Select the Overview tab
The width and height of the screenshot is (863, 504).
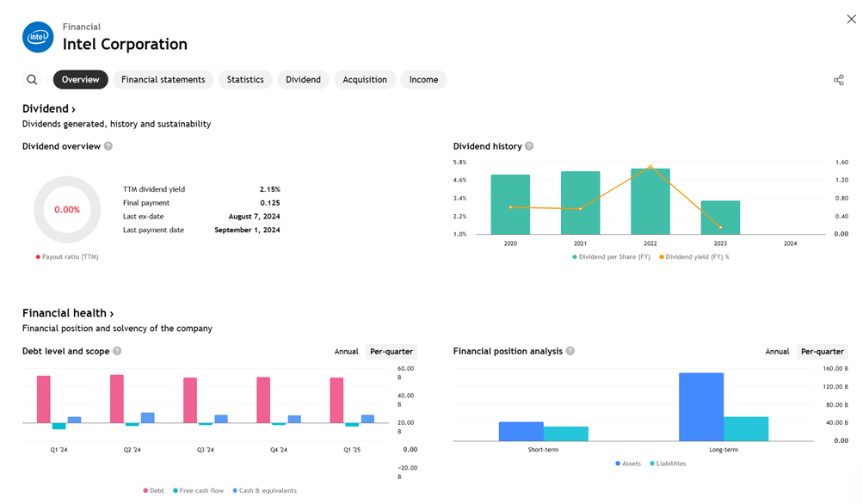pos(80,80)
